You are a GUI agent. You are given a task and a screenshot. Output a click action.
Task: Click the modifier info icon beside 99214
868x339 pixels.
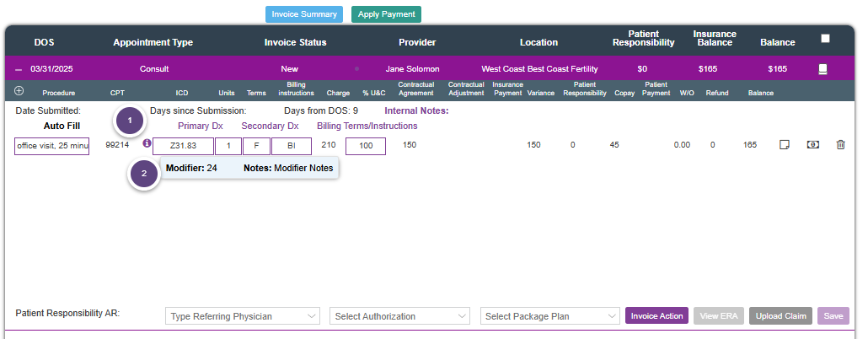tap(147, 144)
